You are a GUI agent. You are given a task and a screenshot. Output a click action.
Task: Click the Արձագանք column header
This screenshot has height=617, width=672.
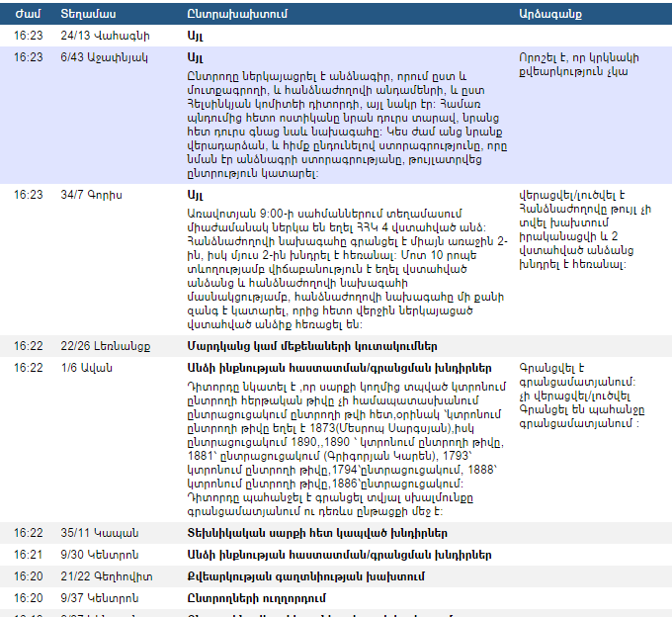coord(550,13)
